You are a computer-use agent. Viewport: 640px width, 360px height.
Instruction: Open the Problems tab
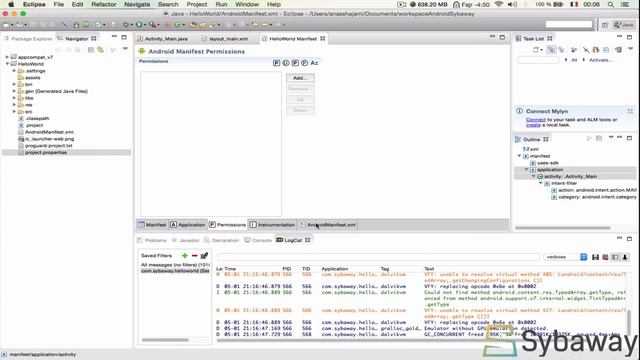coord(152,240)
